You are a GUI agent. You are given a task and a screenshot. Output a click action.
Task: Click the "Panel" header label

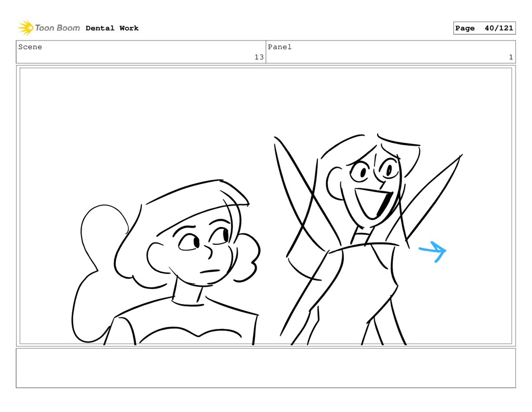(280, 47)
